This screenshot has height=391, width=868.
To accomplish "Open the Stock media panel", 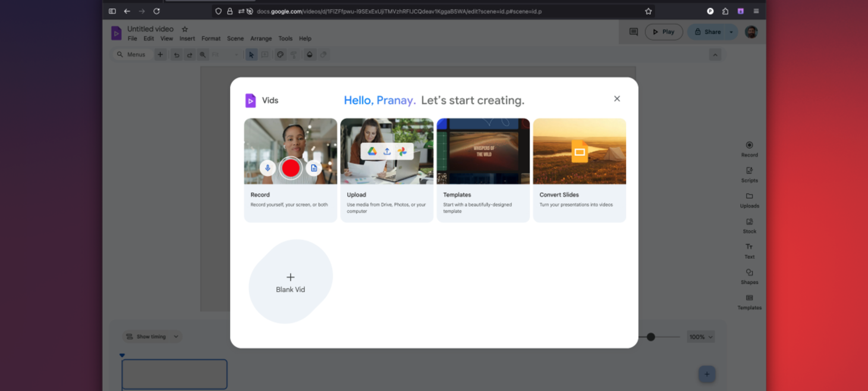I will point(749,222).
